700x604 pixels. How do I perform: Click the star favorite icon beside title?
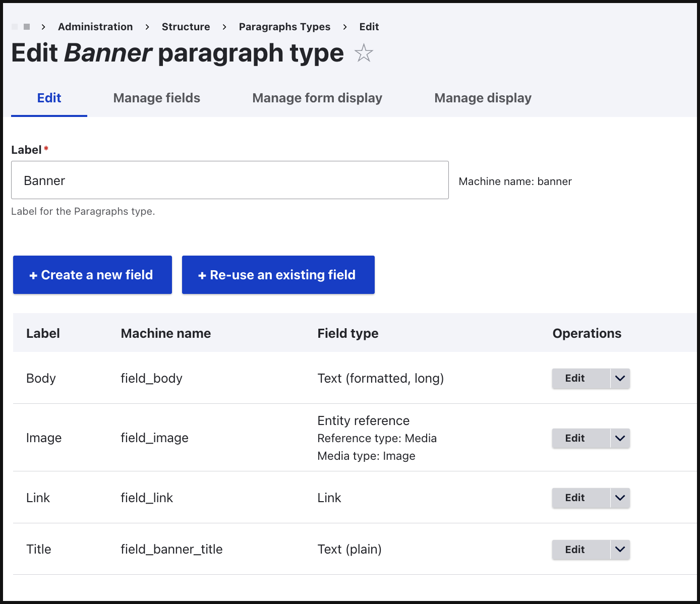363,53
